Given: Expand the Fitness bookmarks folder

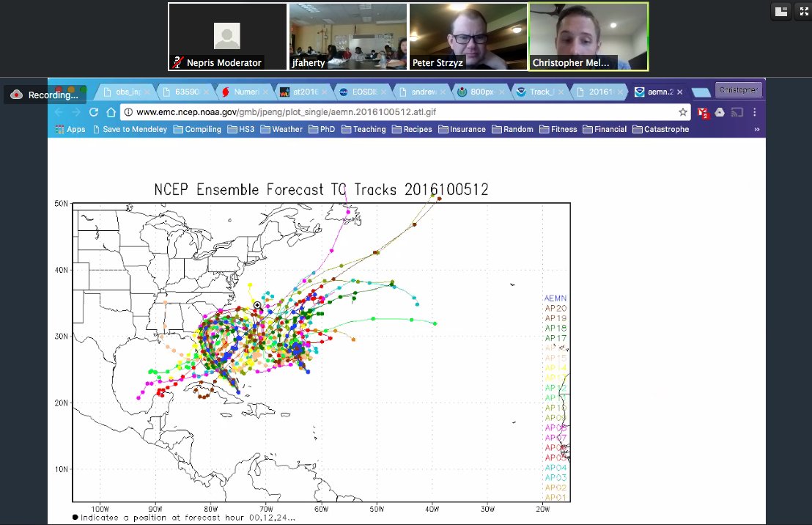Looking at the screenshot, I should point(558,129).
